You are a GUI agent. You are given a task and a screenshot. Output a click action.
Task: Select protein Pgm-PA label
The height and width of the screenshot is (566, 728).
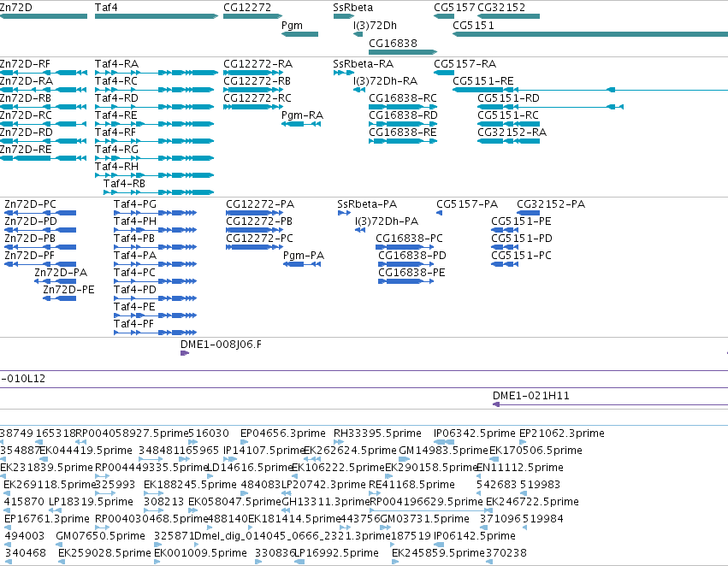304,256
